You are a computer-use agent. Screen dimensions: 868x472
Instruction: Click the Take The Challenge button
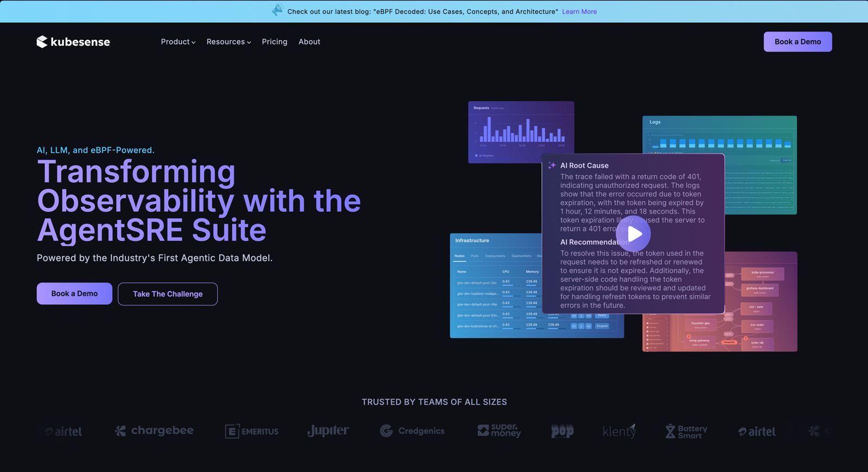click(168, 294)
